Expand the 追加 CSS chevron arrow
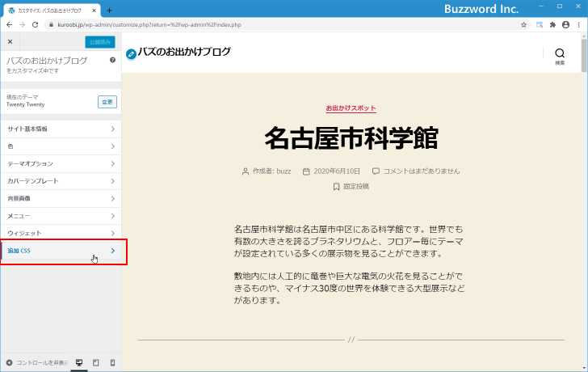This screenshot has height=372, width=588. coord(113,251)
